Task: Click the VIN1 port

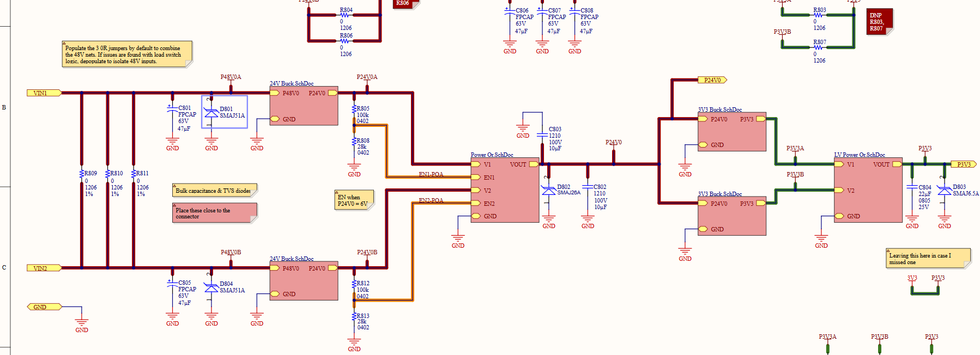Action: coord(44,93)
